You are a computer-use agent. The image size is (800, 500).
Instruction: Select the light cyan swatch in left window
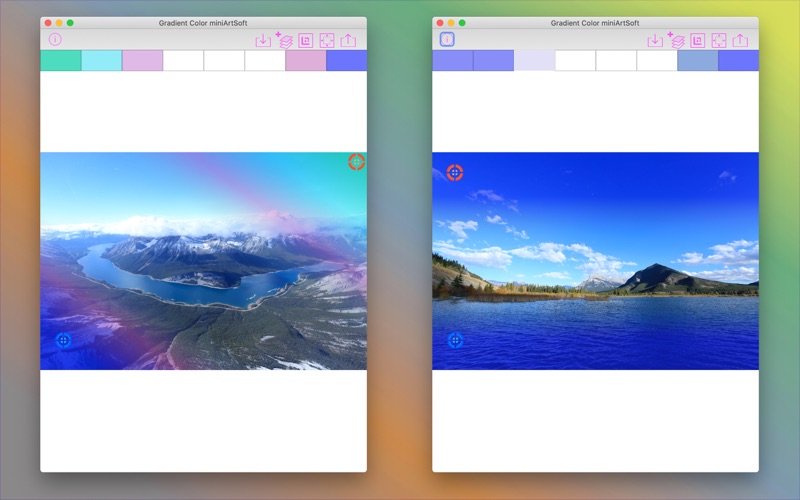coord(101,61)
